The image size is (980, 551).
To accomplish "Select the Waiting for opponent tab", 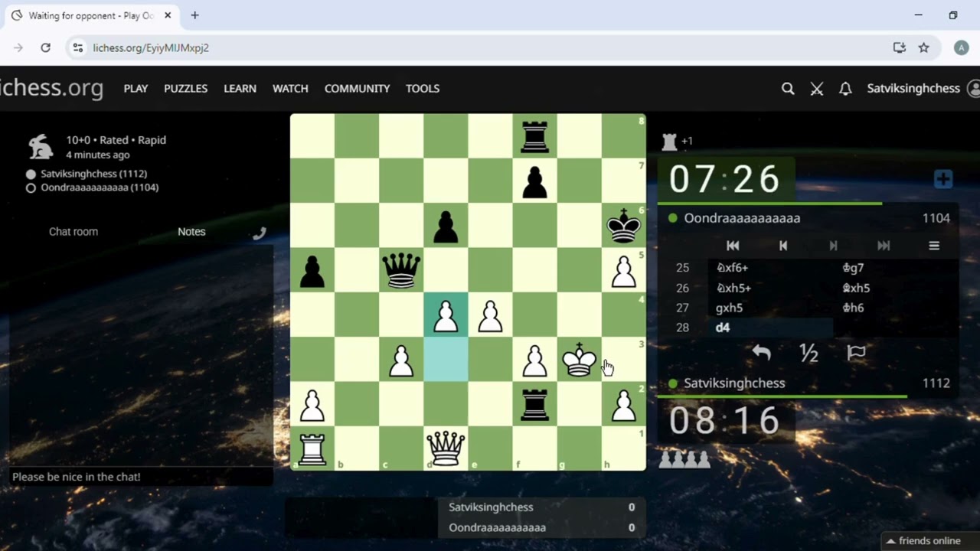I will pyautogui.click(x=90, y=15).
